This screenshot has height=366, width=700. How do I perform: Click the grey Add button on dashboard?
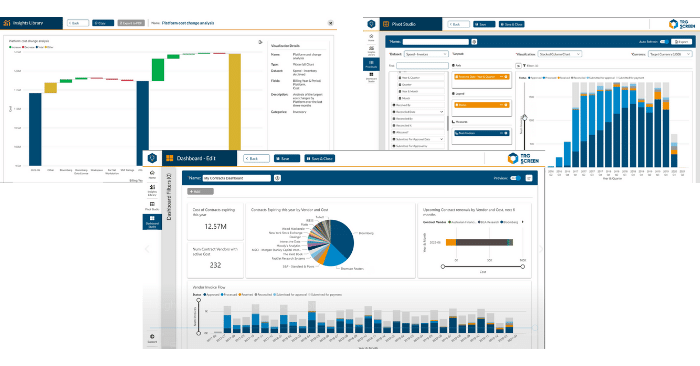[x=200, y=191]
